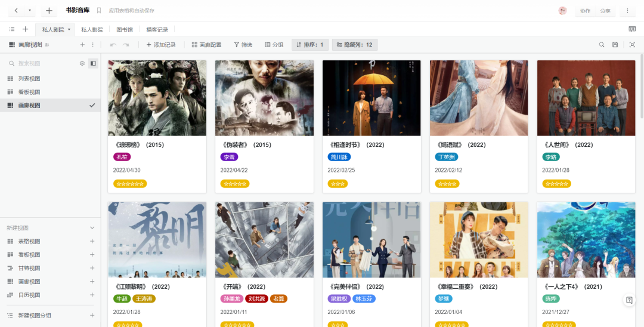Screen dimensions: 644x327
Task: Add a new 画廊视图 via plus
Action: 92,282
